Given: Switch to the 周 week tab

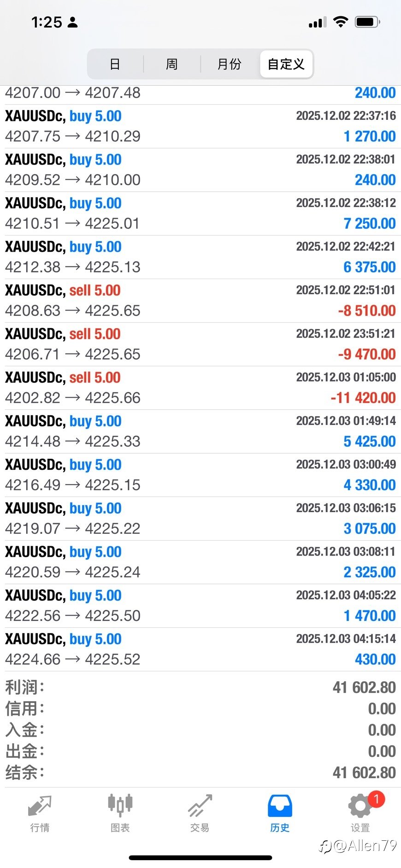Looking at the screenshot, I should (x=172, y=64).
